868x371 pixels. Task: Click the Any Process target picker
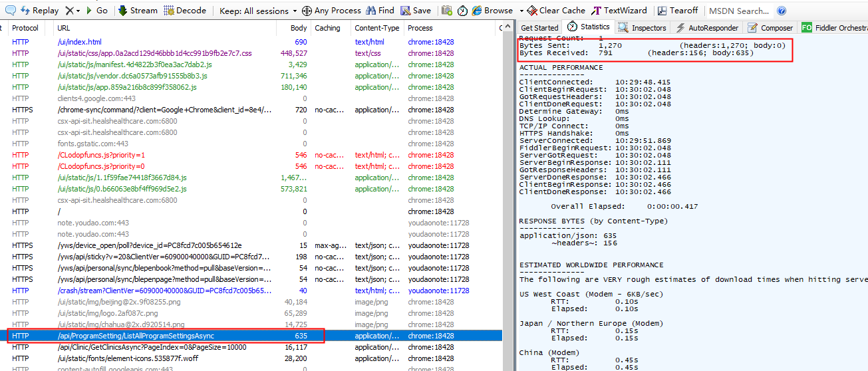coord(331,11)
